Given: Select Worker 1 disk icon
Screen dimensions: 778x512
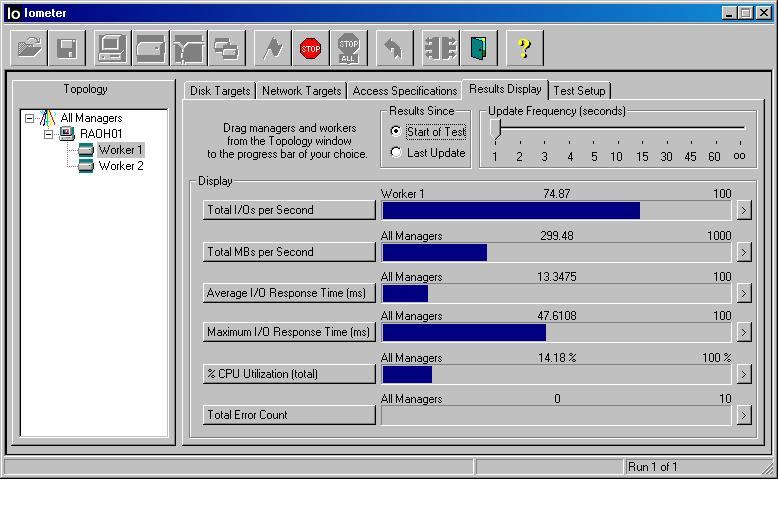Looking at the screenshot, I should [86, 149].
